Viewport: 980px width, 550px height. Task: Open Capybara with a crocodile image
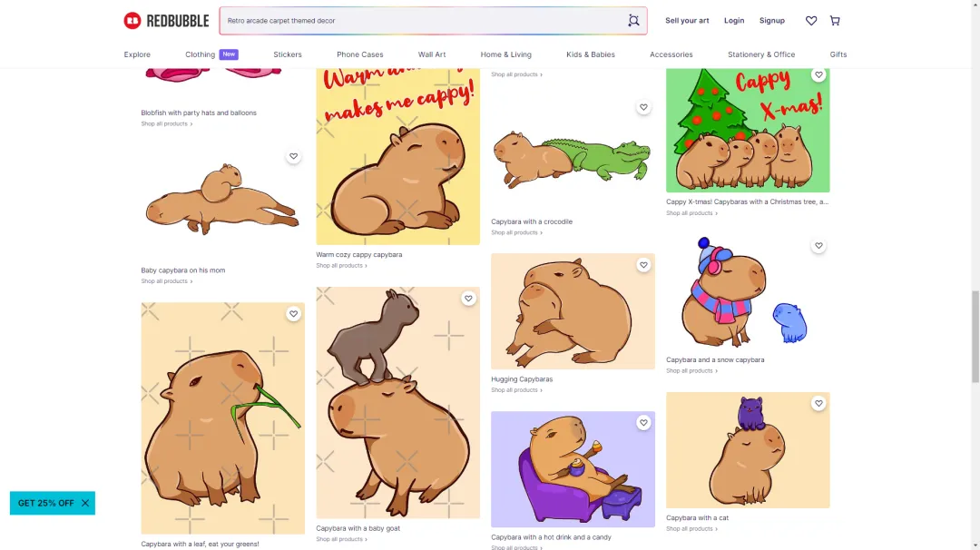[x=573, y=153]
